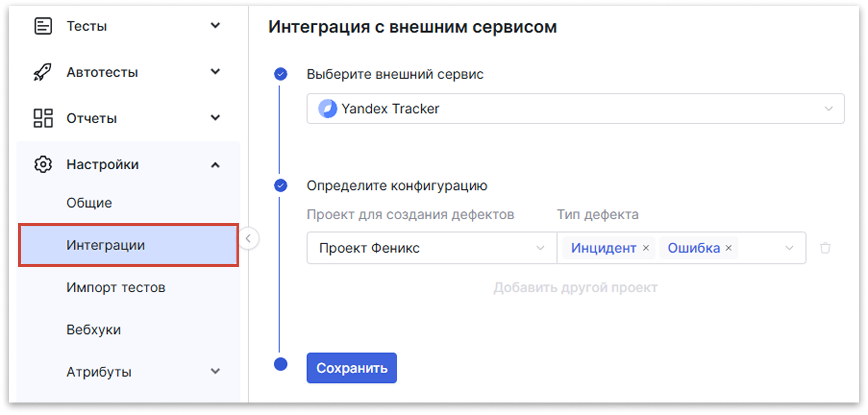Click the Ошибка tag label

pos(694,248)
